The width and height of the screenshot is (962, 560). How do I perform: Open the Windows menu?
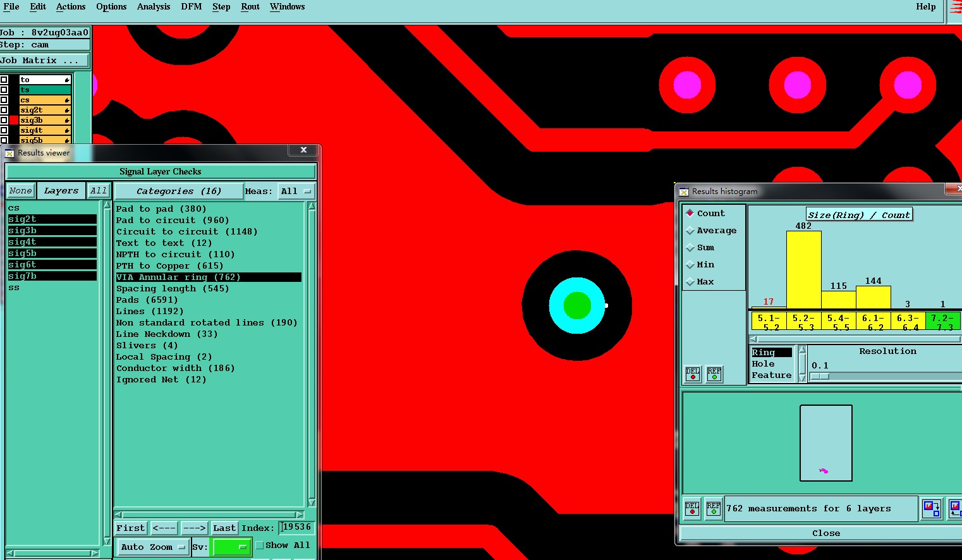coord(288,6)
